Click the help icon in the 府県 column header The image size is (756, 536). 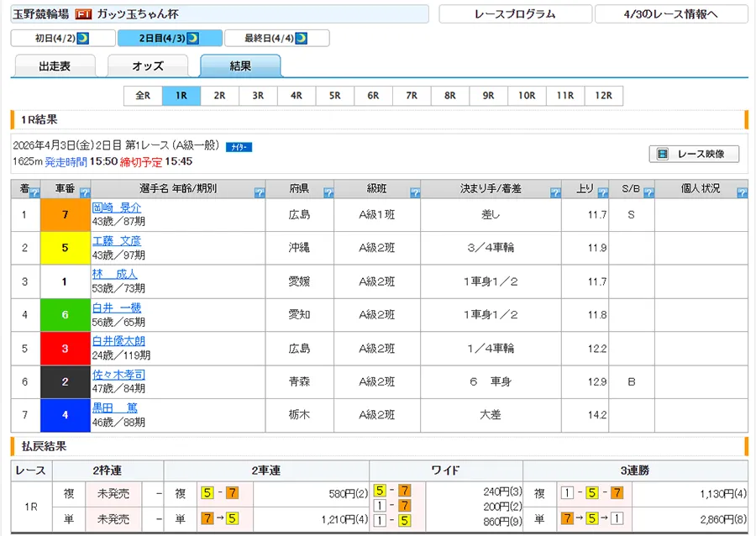coord(328,193)
